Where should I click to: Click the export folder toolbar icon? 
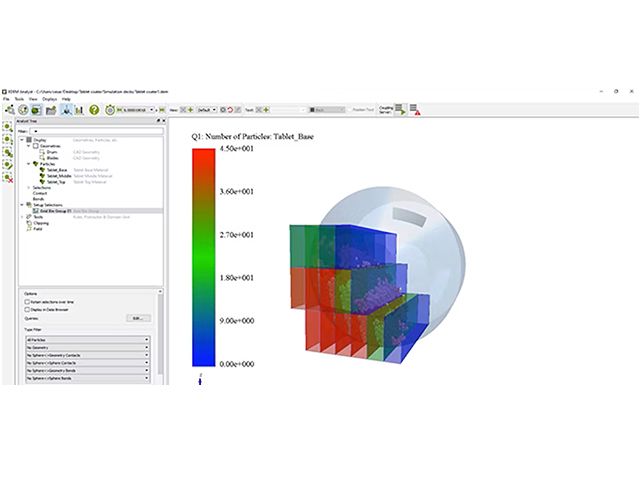click(x=51, y=109)
